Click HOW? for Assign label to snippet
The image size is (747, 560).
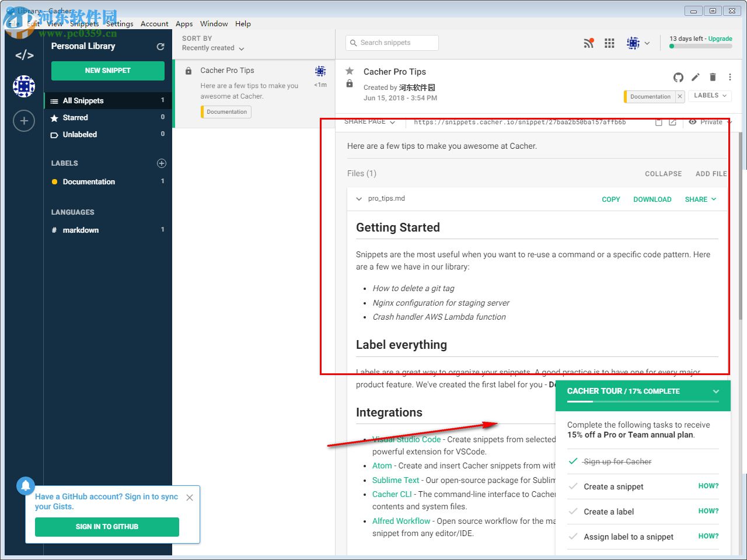708,536
